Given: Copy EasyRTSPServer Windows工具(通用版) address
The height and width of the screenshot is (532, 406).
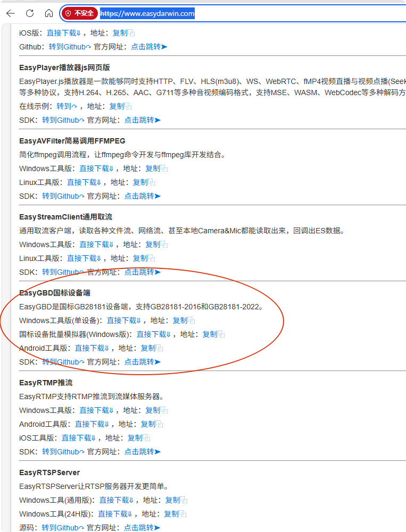Looking at the screenshot, I should 176,500.
